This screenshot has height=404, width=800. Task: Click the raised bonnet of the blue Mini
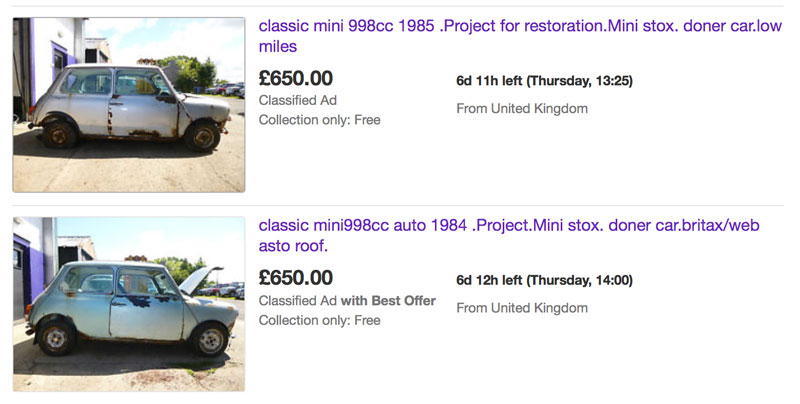pos(199,281)
